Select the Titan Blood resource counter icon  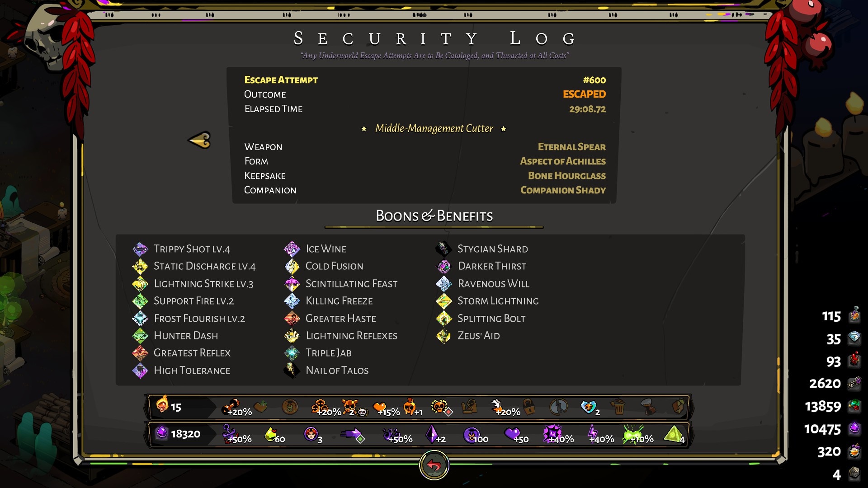click(x=854, y=361)
